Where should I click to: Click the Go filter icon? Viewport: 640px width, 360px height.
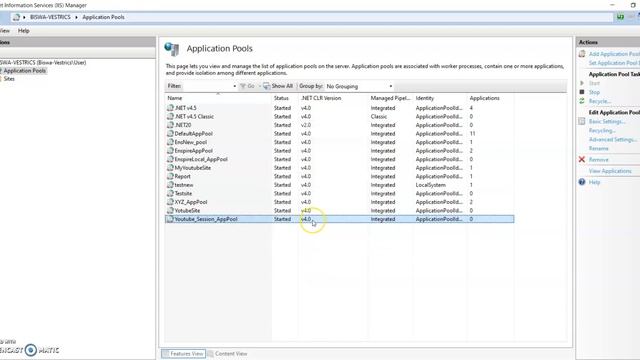click(x=243, y=86)
